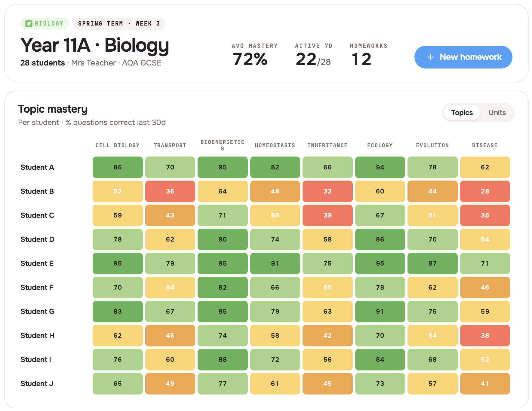Click Student G's Ecology score of 91
The height and width of the screenshot is (411, 532).
380,312
